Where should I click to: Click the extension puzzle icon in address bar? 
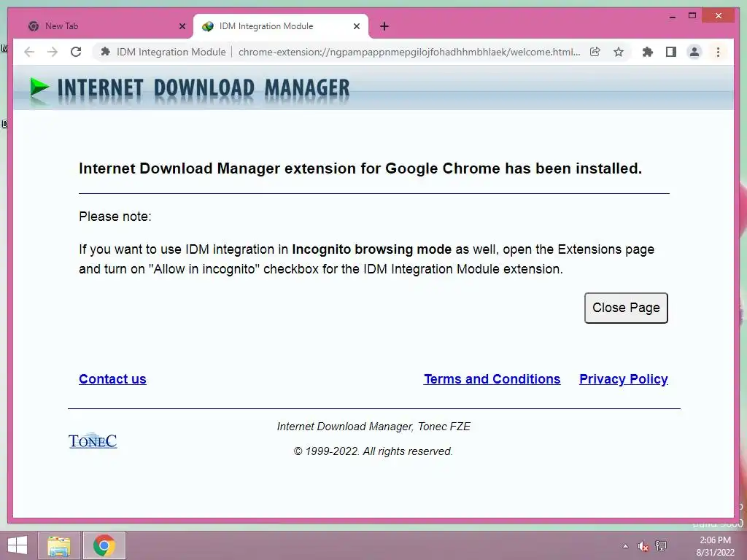(106, 52)
